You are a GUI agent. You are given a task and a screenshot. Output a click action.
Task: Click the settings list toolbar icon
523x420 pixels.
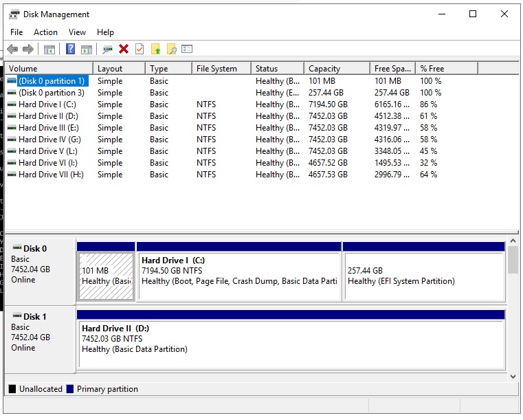pyautogui.click(x=187, y=49)
